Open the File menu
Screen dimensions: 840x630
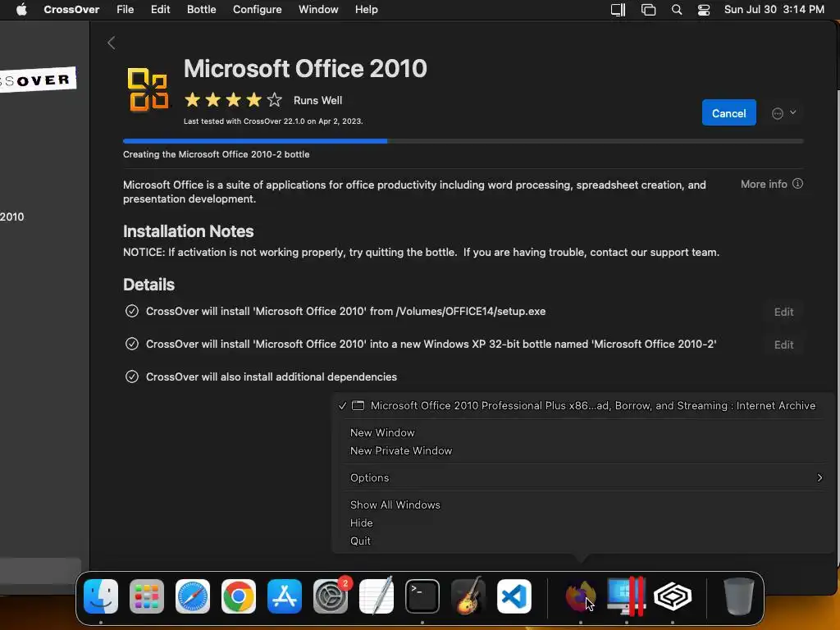(125, 10)
